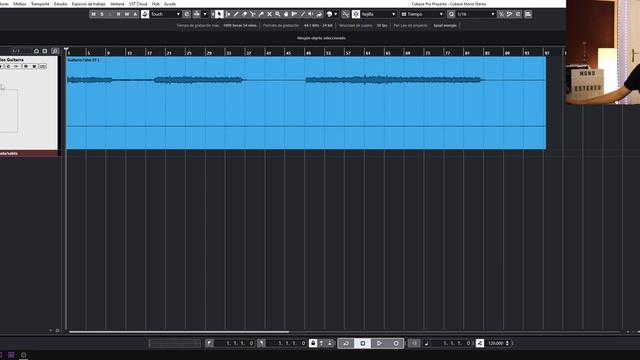
Task: Click the right locator position field
Action: click(x=287, y=343)
